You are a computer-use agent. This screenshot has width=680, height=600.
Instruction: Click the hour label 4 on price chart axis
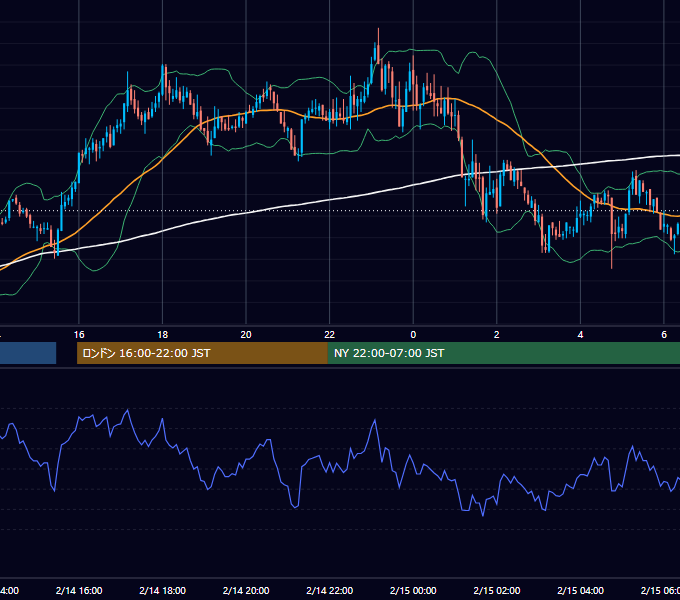pos(580,335)
